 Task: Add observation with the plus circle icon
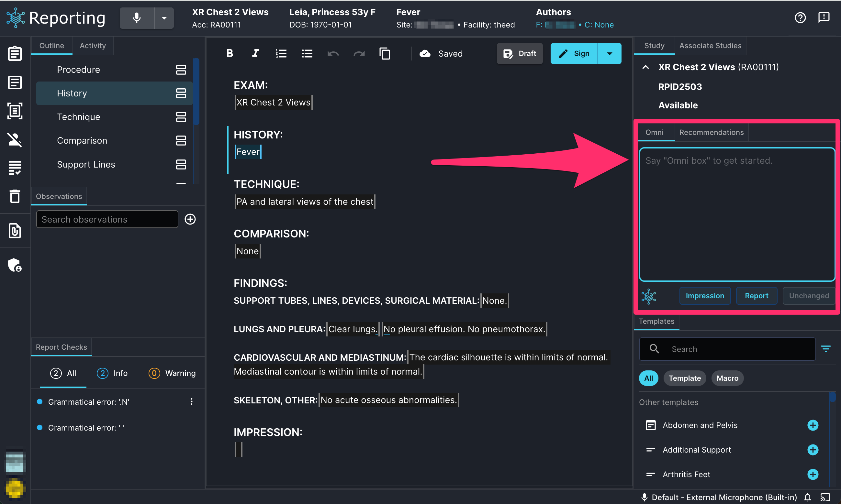pyautogui.click(x=190, y=219)
